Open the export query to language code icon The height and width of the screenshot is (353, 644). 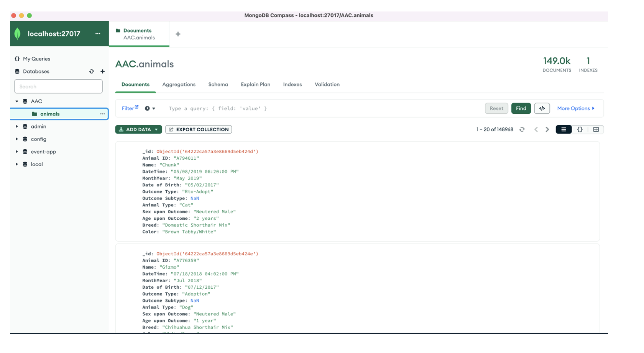[542, 109]
